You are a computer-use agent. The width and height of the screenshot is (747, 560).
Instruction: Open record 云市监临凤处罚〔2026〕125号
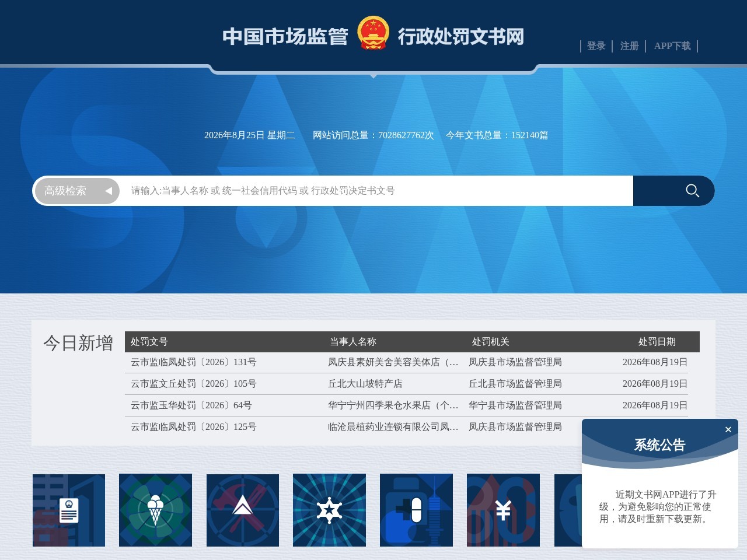point(194,427)
